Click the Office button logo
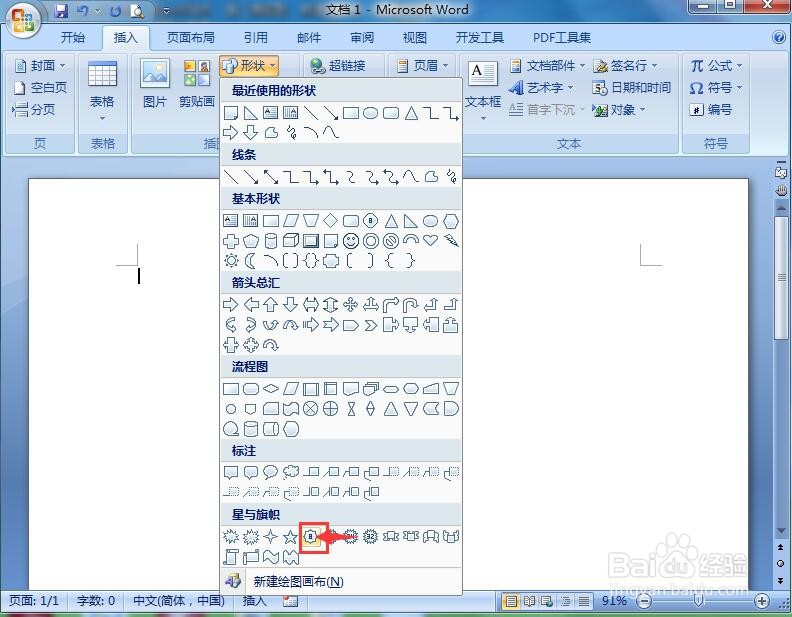The height and width of the screenshot is (617, 792). click(23, 19)
